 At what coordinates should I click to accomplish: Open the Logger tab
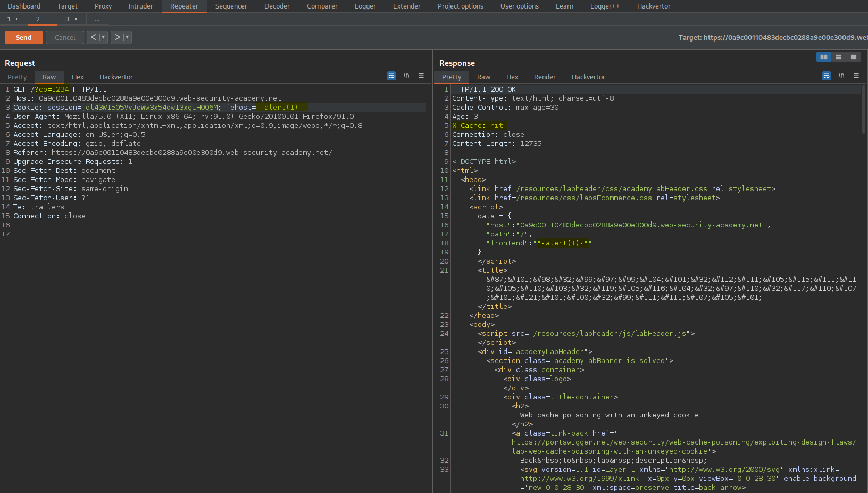(365, 6)
